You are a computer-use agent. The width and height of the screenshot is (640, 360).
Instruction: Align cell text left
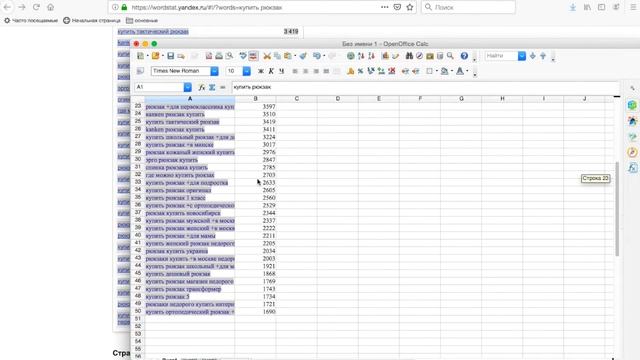pyautogui.click(x=295, y=71)
